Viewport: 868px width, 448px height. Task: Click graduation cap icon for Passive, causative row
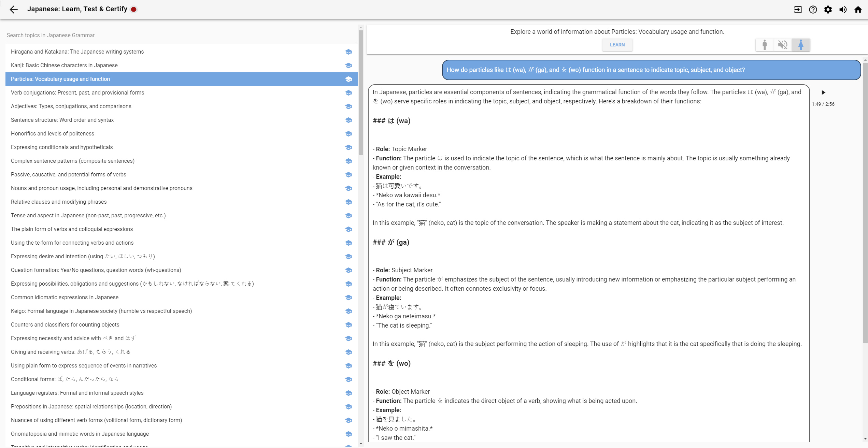coord(348,175)
